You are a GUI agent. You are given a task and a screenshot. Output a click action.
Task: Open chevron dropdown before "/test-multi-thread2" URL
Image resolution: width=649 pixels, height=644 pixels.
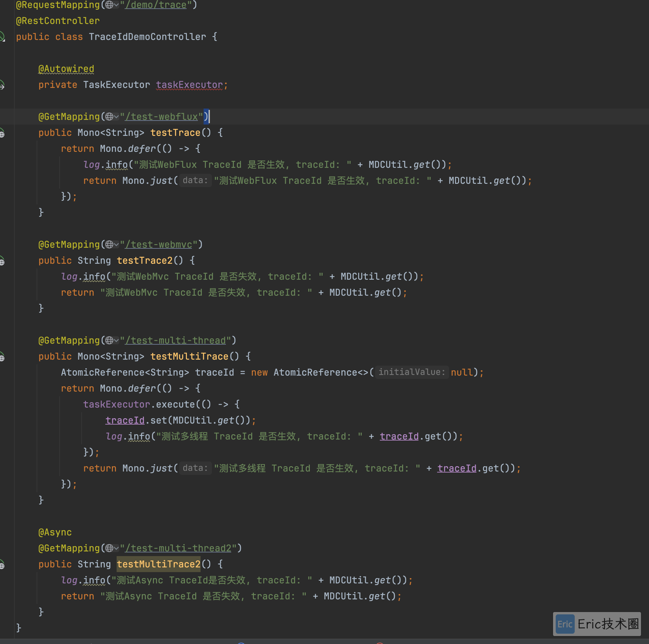(116, 548)
